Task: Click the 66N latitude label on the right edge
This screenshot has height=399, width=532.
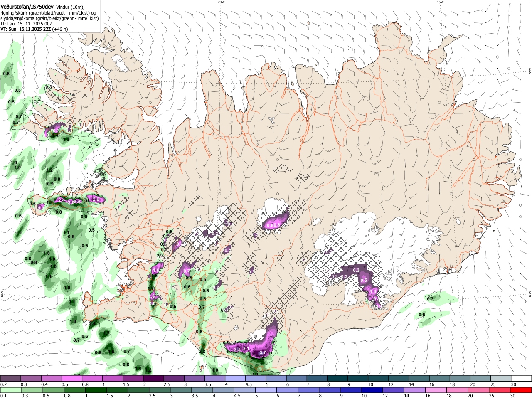Action: click(530, 71)
